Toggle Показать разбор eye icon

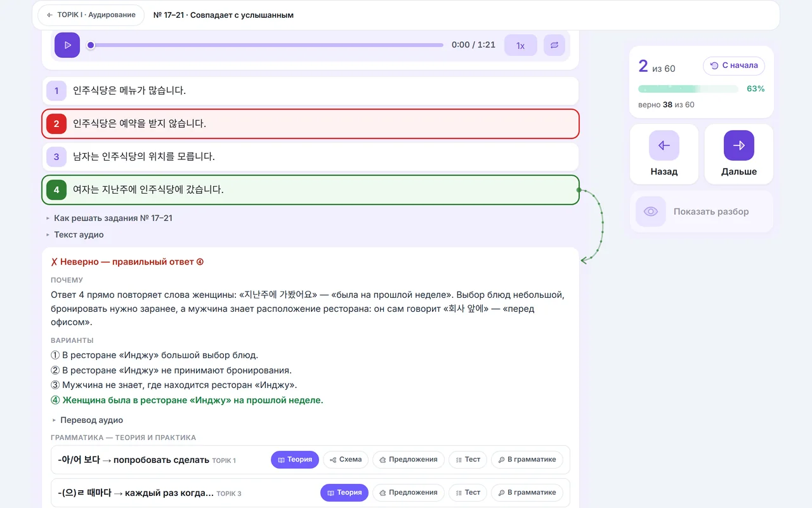651,211
